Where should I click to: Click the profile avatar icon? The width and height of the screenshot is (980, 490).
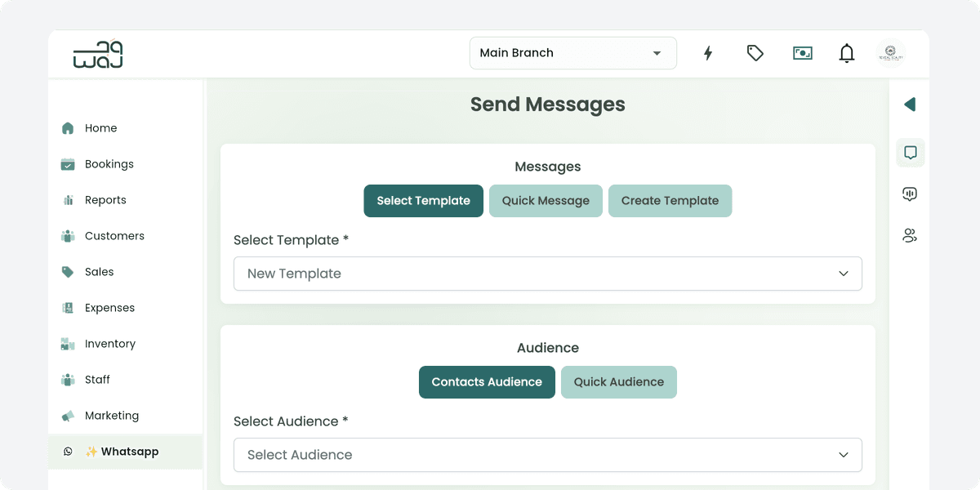coord(890,52)
